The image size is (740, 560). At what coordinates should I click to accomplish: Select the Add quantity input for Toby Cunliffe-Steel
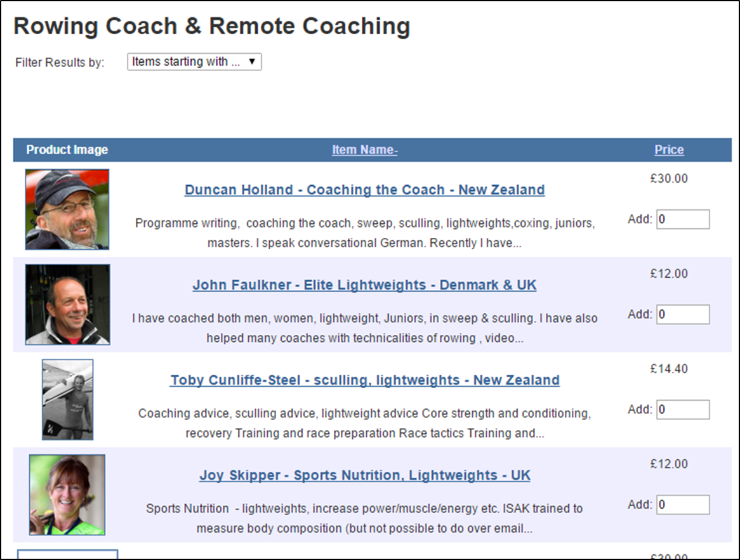click(x=682, y=410)
